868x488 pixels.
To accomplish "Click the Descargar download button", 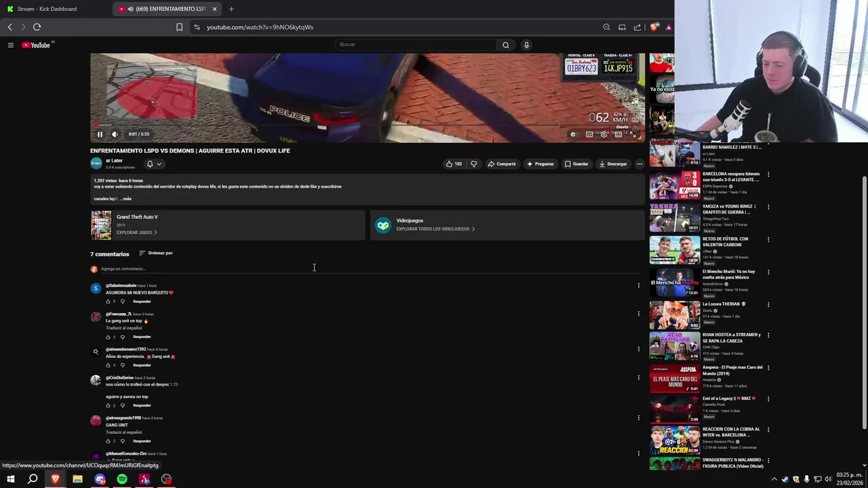I will [613, 164].
